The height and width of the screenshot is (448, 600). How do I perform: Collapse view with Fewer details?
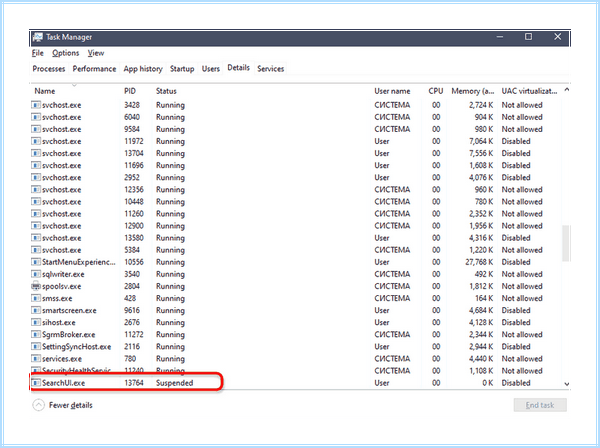63,405
